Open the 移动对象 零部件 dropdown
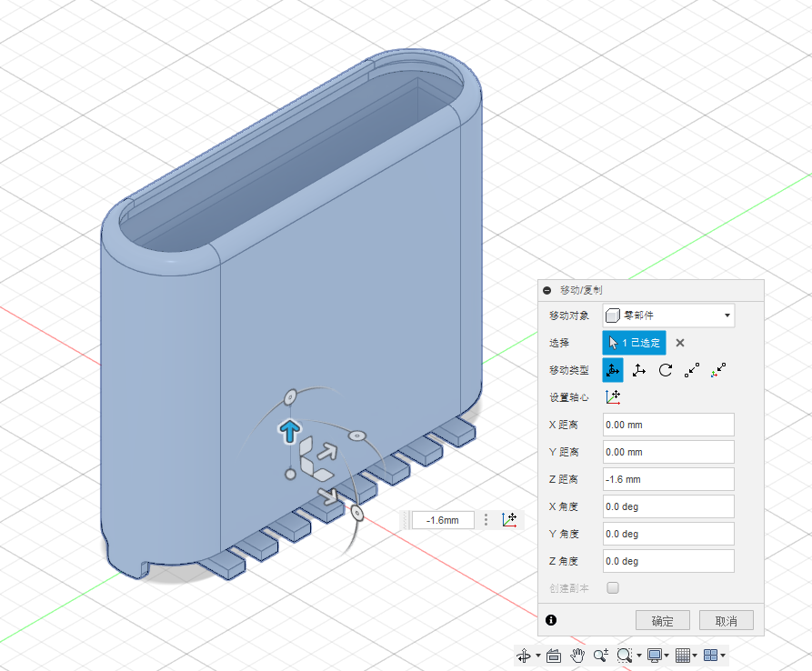Screen dimensions: 812x671 668,315
